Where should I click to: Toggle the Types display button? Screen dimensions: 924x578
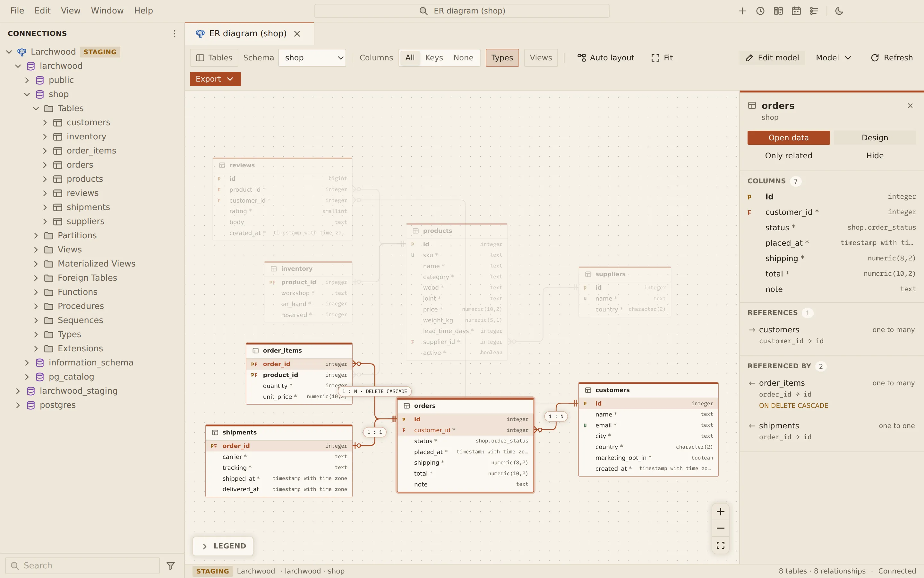tap(502, 58)
